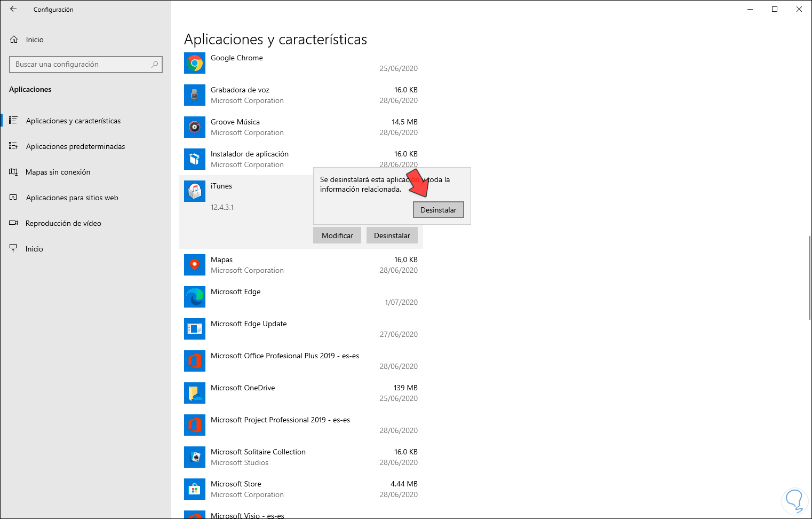Click the search magnifier icon
The width and height of the screenshot is (812, 519).
point(155,65)
